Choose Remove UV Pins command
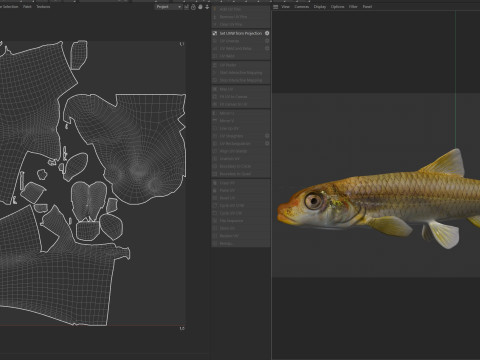Image resolution: width=480 pixels, height=360 pixels. coord(241,17)
